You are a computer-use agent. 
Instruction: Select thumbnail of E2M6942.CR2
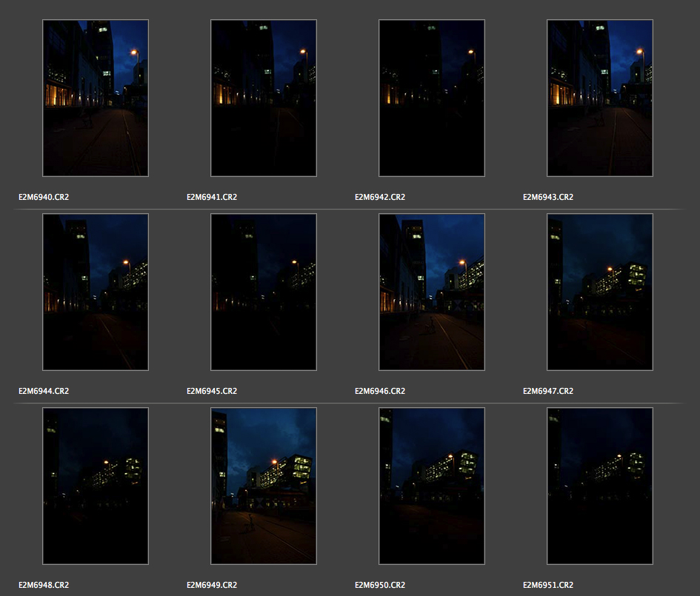(x=432, y=98)
